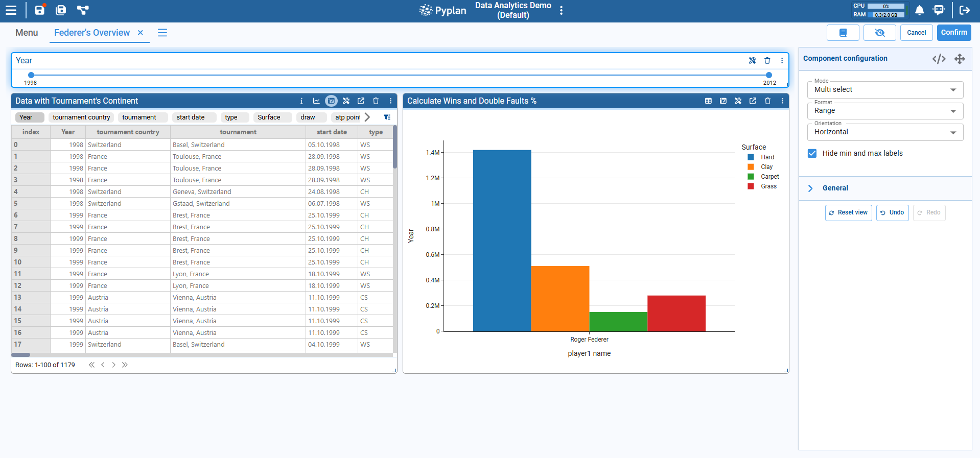The image size is (980, 458).
Task: Click the notifications bell icon
Action: pos(919,10)
